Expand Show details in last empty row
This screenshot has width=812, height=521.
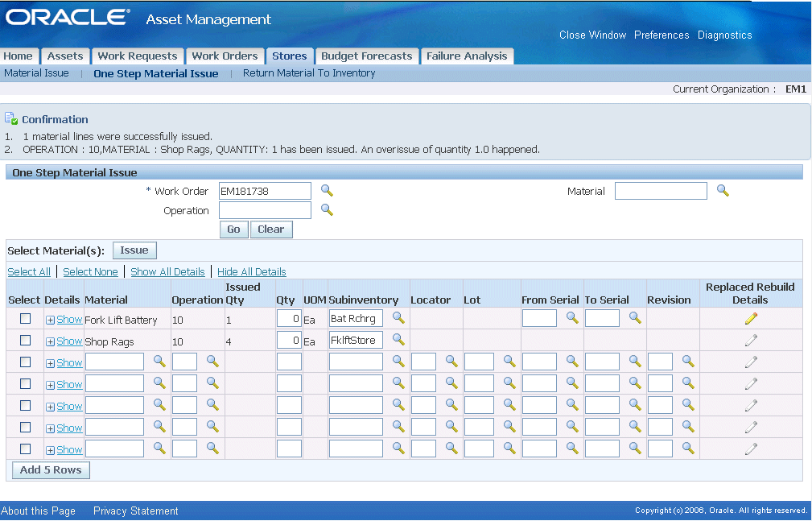pos(64,450)
